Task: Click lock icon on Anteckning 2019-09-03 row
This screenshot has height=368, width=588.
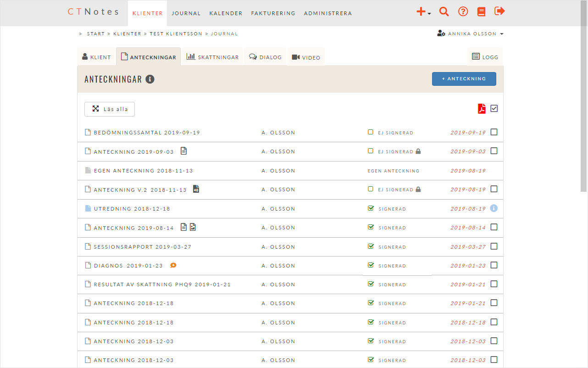Action: click(x=418, y=151)
